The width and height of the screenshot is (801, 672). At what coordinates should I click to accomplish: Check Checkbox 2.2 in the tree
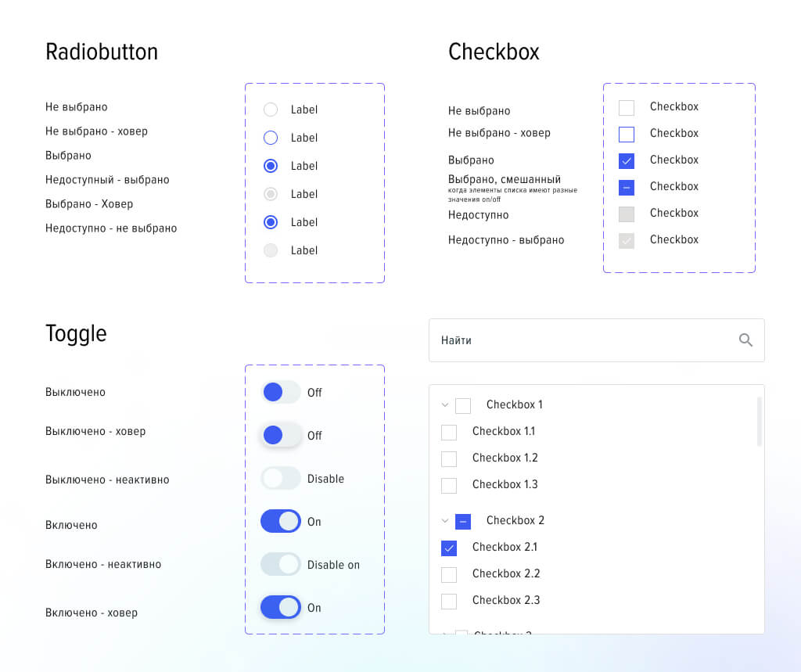449,573
